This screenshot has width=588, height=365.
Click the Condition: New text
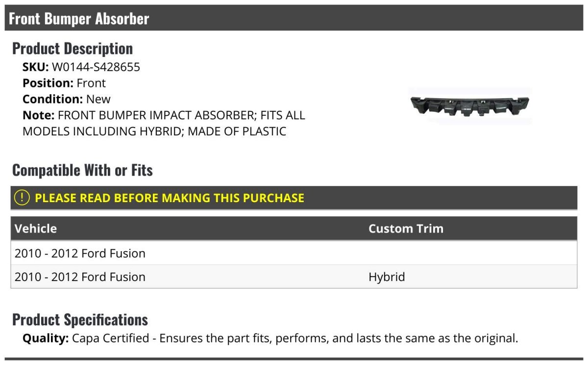[x=67, y=99]
